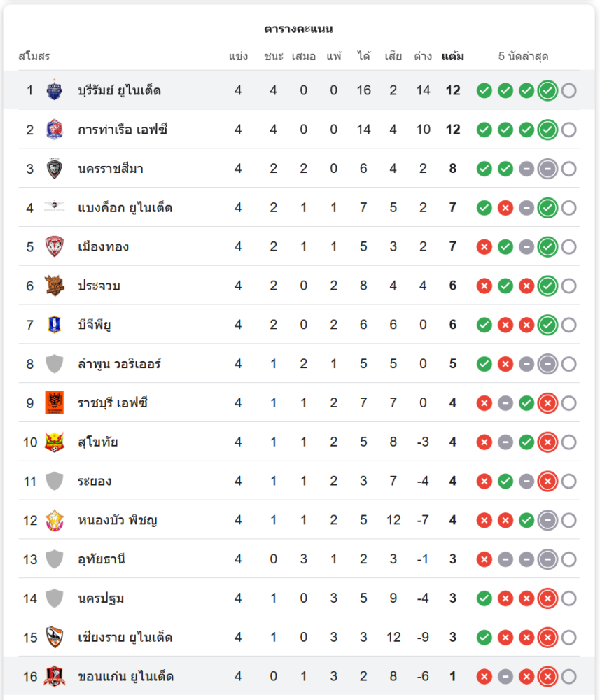Click the สุโขทัย team crest
The width and height of the screenshot is (600, 700).
pyautogui.click(x=54, y=442)
